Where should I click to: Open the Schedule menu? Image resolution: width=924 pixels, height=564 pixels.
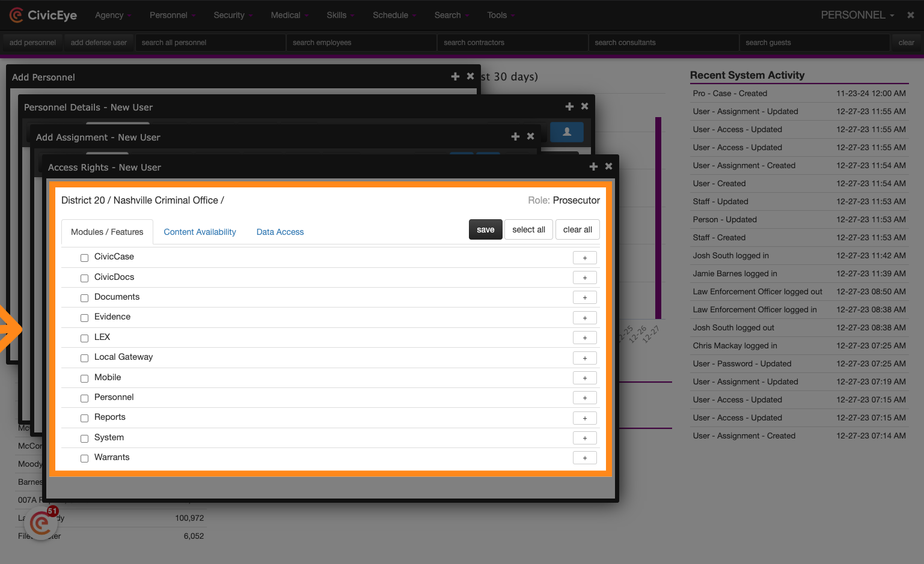point(394,15)
